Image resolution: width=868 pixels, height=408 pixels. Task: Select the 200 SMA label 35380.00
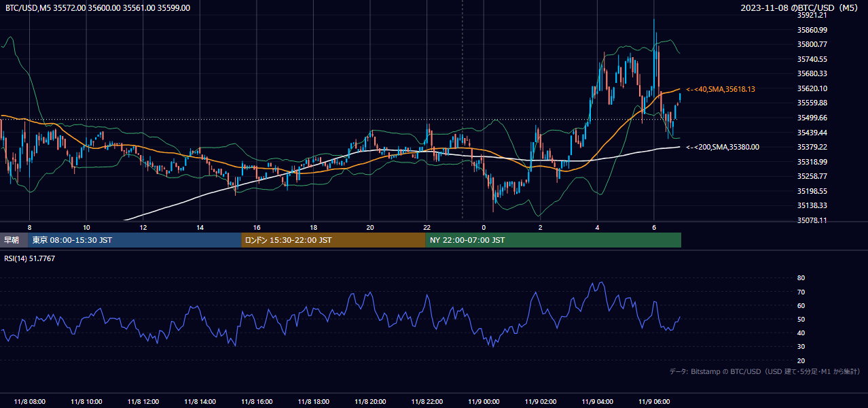point(723,147)
